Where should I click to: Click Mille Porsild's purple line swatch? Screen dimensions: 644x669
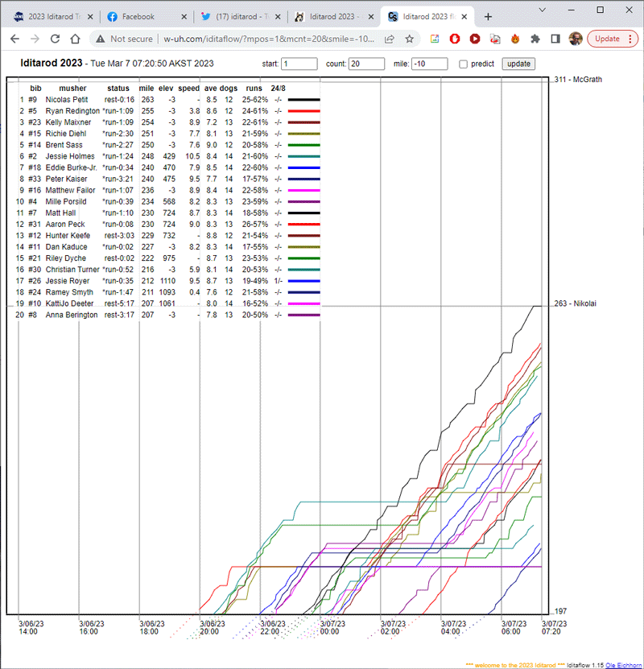[x=303, y=201]
